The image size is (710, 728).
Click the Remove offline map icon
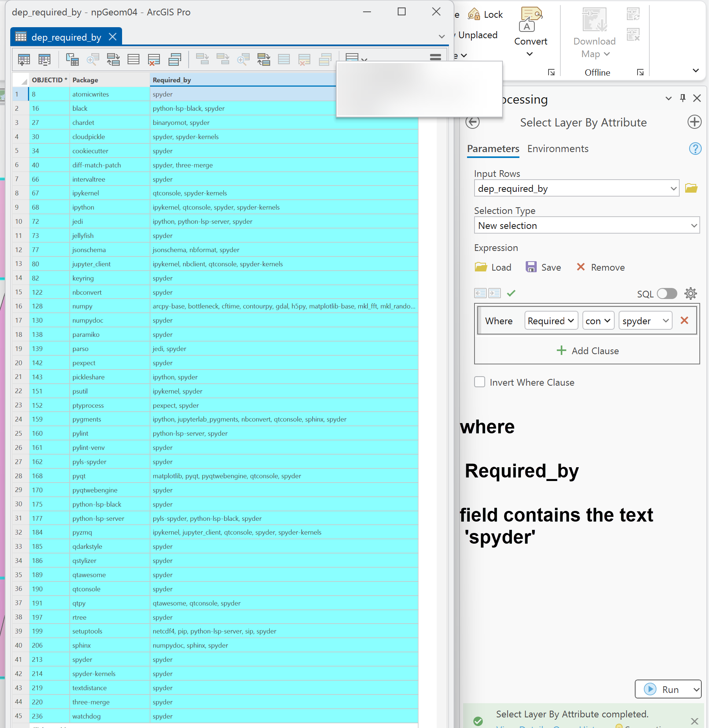(x=633, y=34)
